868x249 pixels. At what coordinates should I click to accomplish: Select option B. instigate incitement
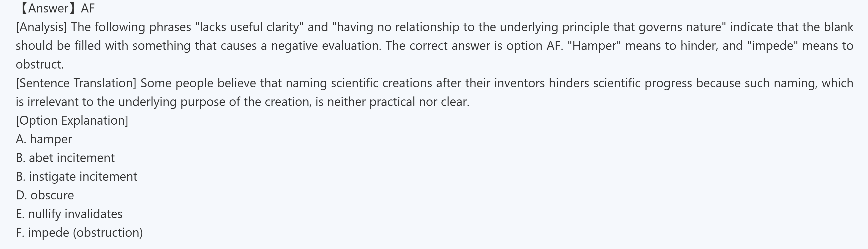pyautogui.click(x=77, y=176)
